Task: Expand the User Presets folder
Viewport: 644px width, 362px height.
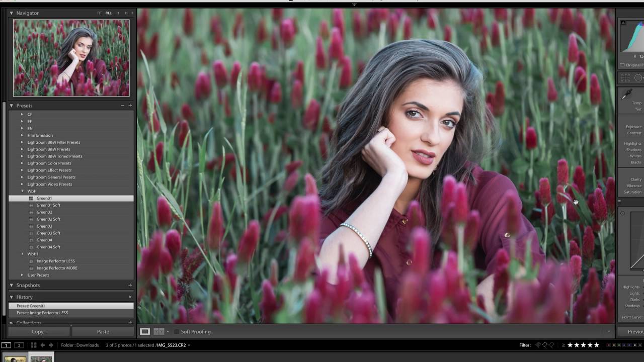Action: point(22,275)
